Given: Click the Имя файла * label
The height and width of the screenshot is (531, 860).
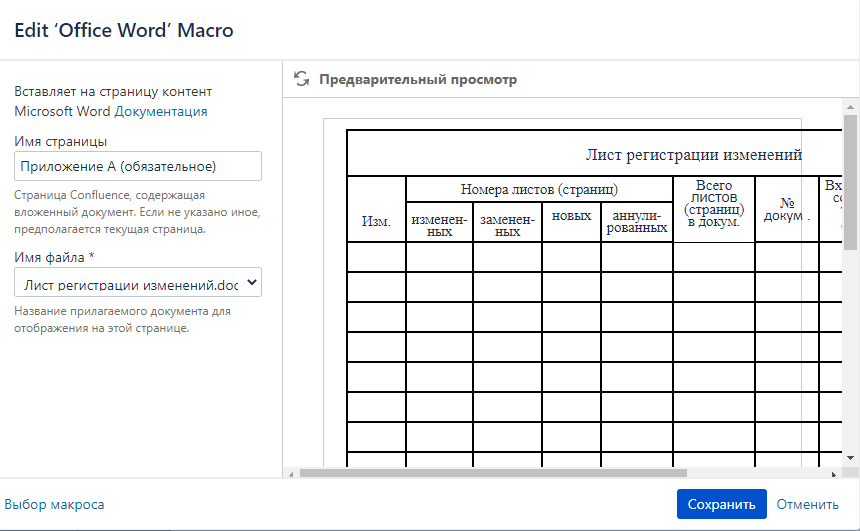Looking at the screenshot, I should 54,257.
